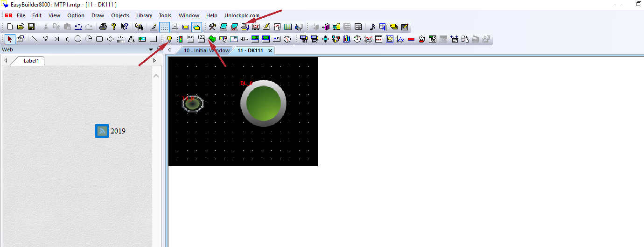
Task: Open a project via the folder icon
Action: (21, 27)
